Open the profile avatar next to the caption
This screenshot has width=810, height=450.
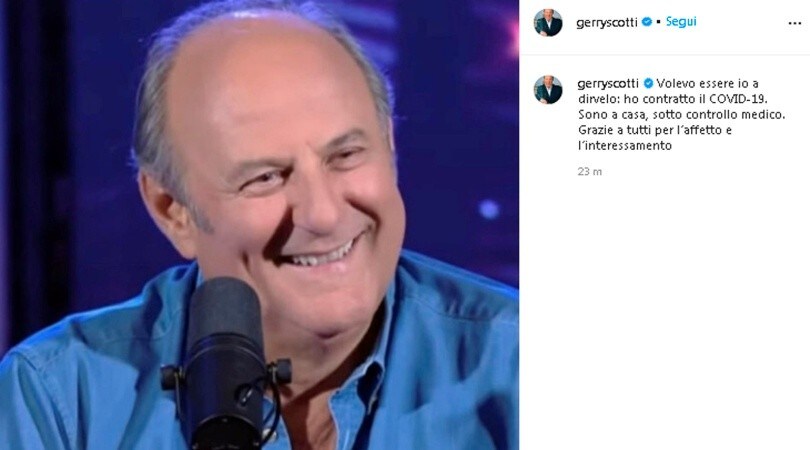548,89
